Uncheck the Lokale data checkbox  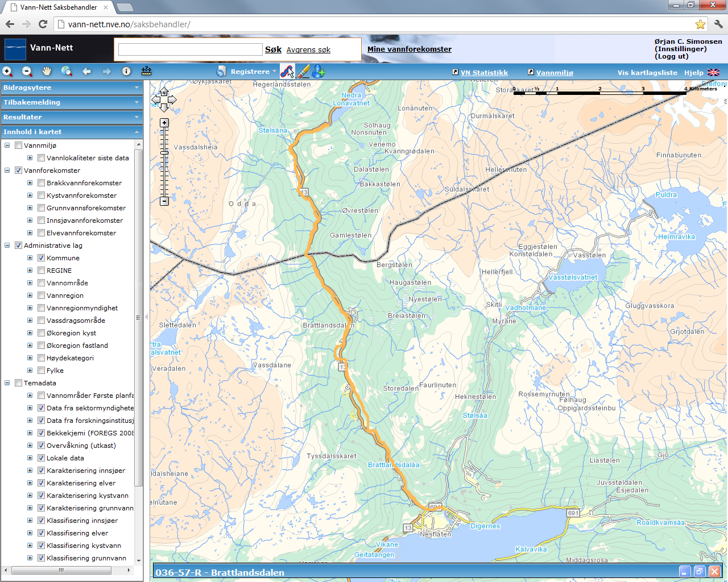[41, 458]
